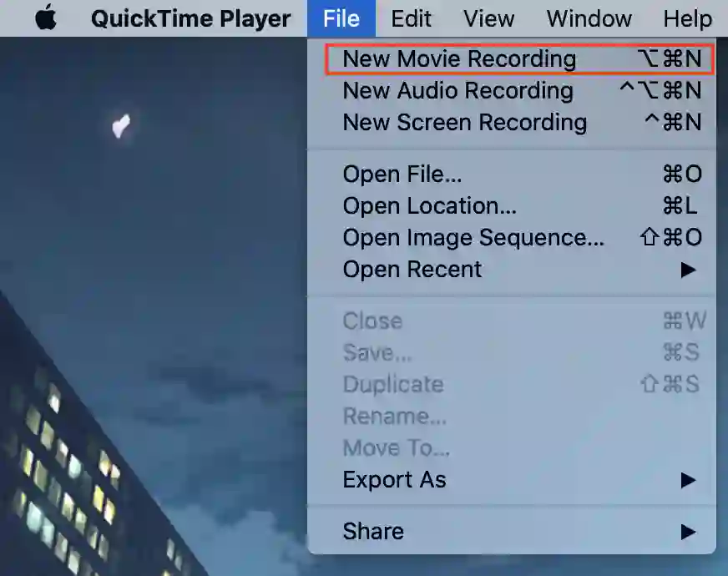Click the dimmed Move To… item
Image resolution: width=728 pixels, height=576 pixels.
(x=512, y=448)
